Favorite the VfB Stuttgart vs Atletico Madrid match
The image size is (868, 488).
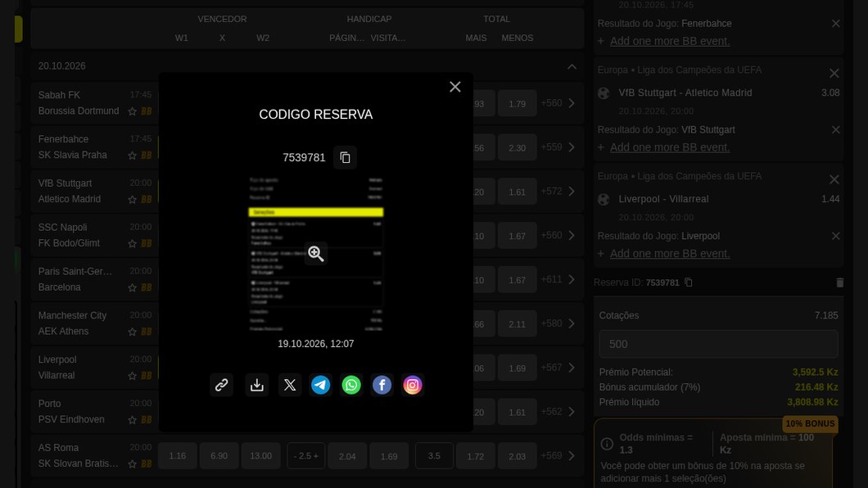click(x=133, y=199)
